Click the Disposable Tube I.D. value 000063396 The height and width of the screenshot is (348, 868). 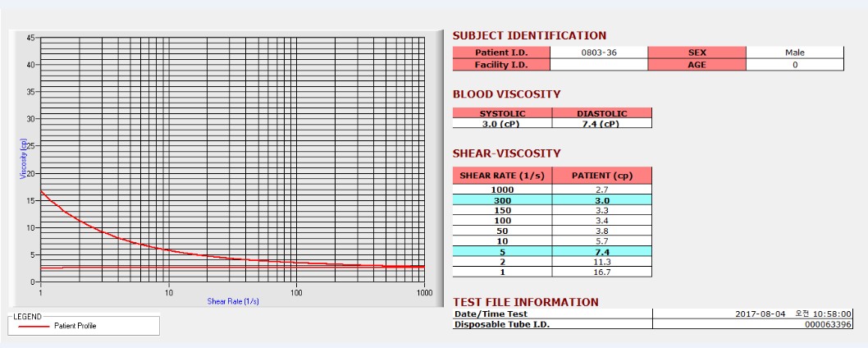(828, 324)
